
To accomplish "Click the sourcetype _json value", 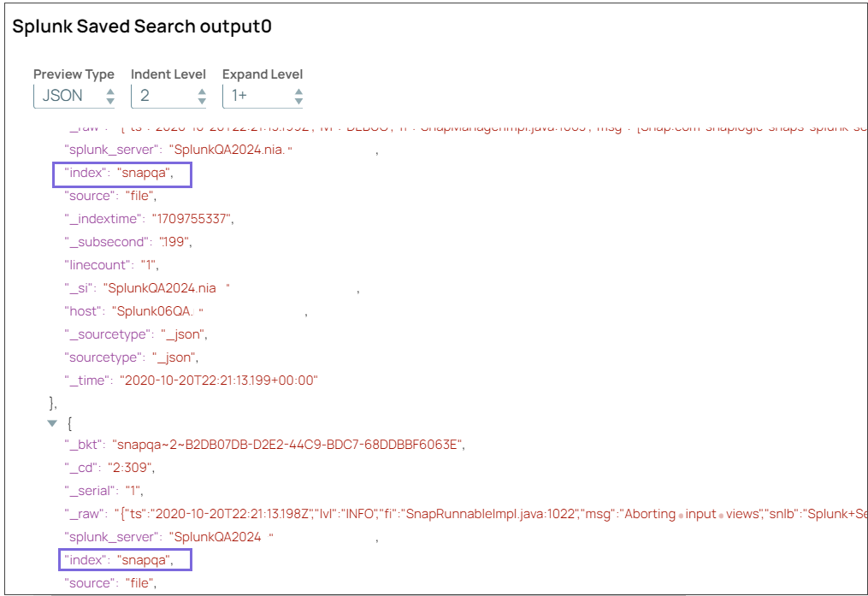I will click(x=173, y=357).
